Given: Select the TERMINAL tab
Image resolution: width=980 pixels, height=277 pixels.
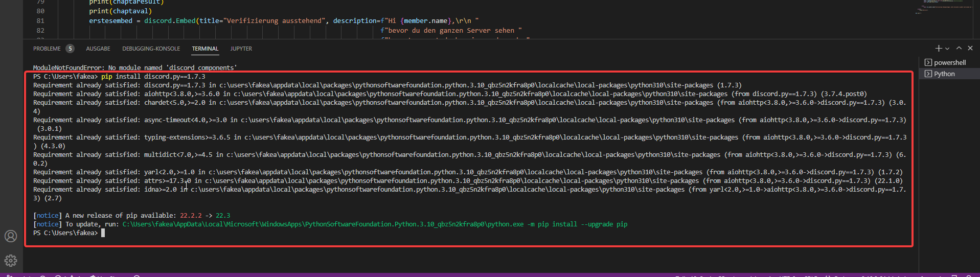Looking at the screenshot, I should pyautogui.click(x=205, y=49).
